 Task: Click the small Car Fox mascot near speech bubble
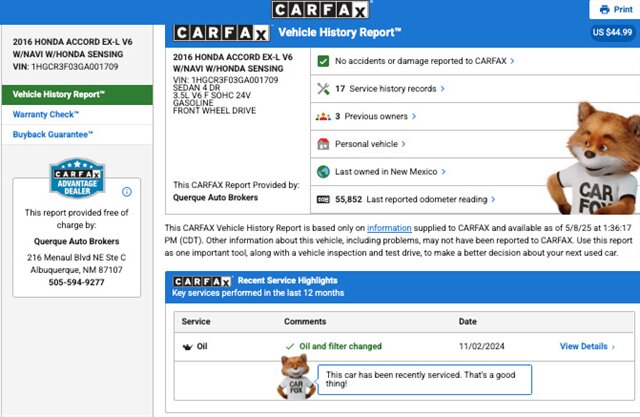[296, 376]
